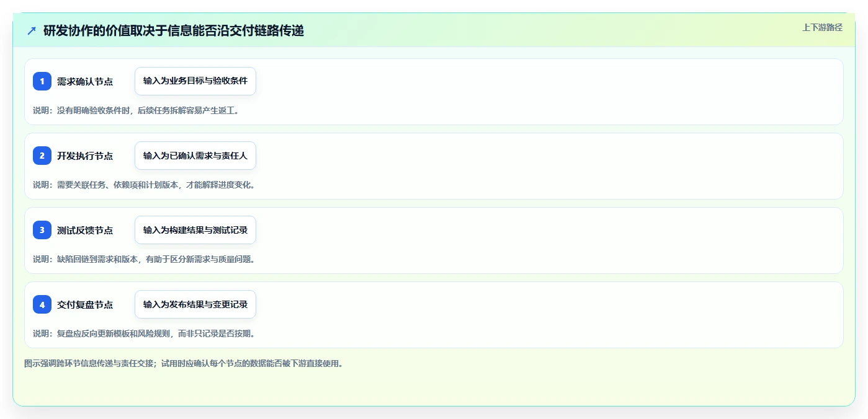The height and width of the screenshot is (419, 868).
Task: Select step number badge 3
Action: pyautogui.click(x=42, y=230)
